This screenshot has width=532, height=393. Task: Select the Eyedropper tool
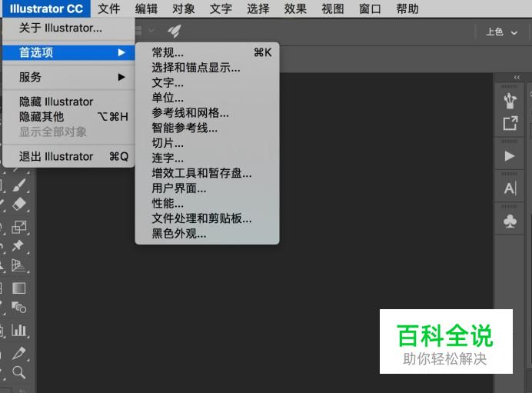pos(19,352)
